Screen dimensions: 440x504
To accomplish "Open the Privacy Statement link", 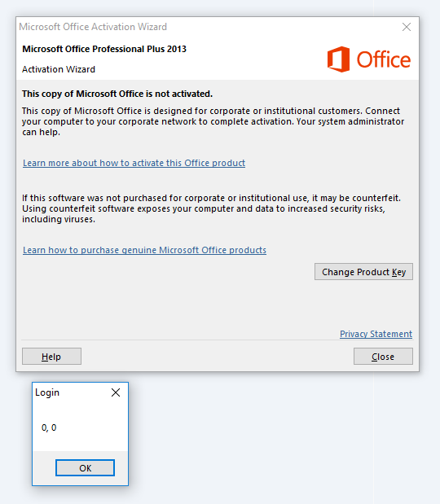I will coord(376,334).
